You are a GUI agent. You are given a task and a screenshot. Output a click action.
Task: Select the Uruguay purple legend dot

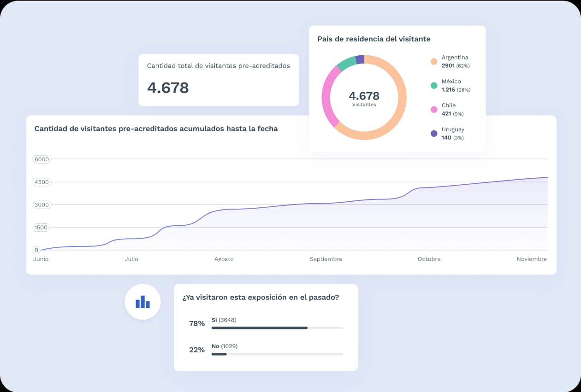[433, 134]
